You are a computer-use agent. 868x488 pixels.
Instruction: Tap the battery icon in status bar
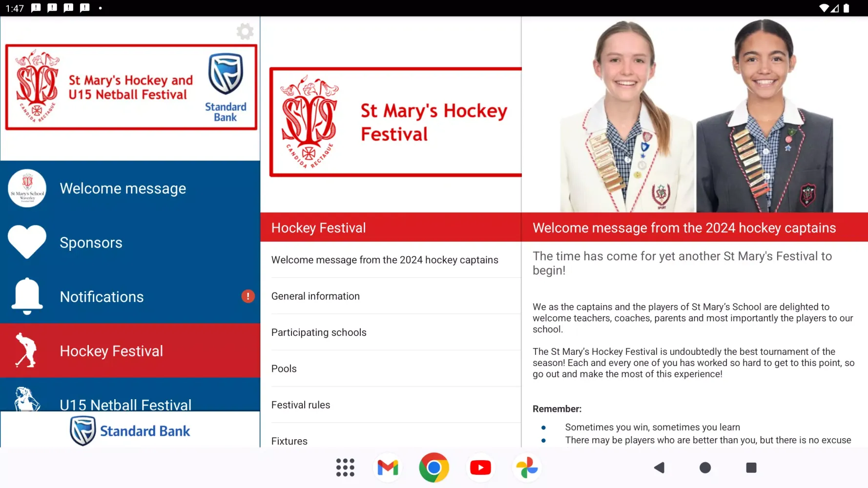click(847, 8)
